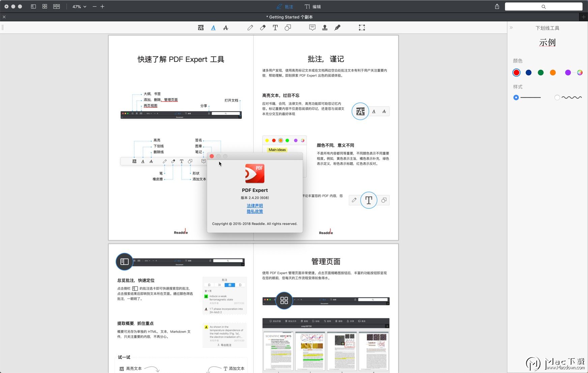Image resolution: width=588 pixels, height=373 pixels.
Task: Select the Strikethrough text tool
Action: point(226,28)
